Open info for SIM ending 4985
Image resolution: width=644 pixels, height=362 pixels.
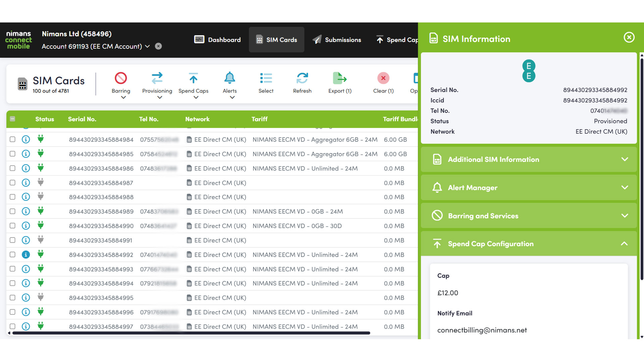click(x=26, y=154)
